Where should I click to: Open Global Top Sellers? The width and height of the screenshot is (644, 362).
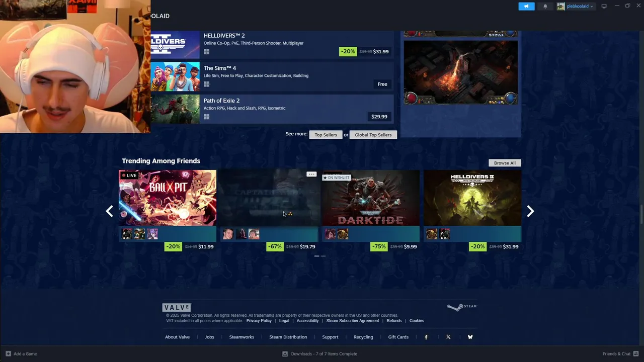coord(373,135)
